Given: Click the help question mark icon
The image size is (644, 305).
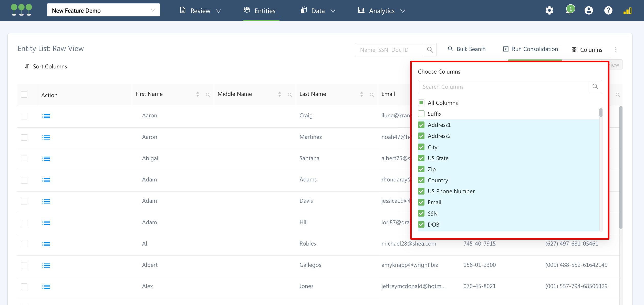Looking at the screenshot, I should (608, 11).
